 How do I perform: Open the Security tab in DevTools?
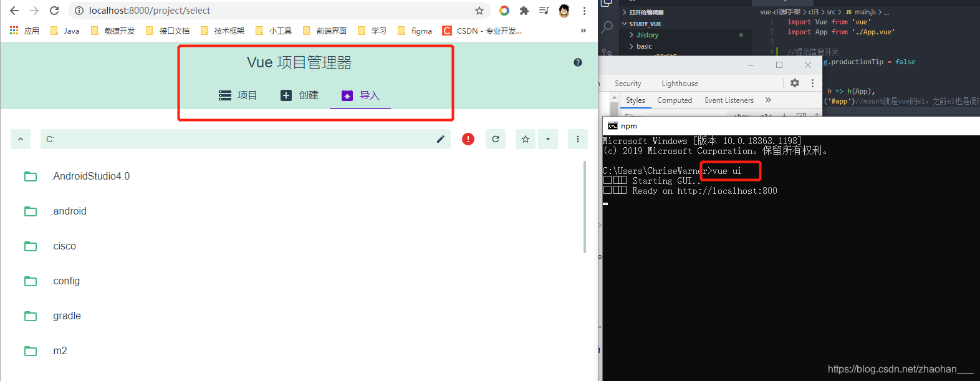tap(628, 84)
